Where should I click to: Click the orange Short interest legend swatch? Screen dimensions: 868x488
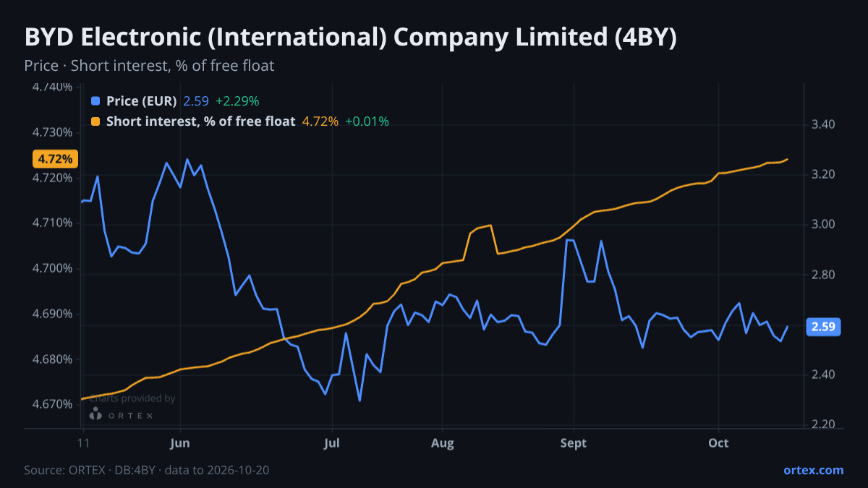95,121
